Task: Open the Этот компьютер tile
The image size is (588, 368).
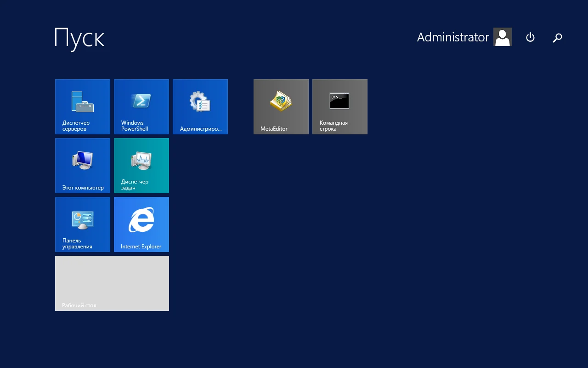Action: point(83,166)
